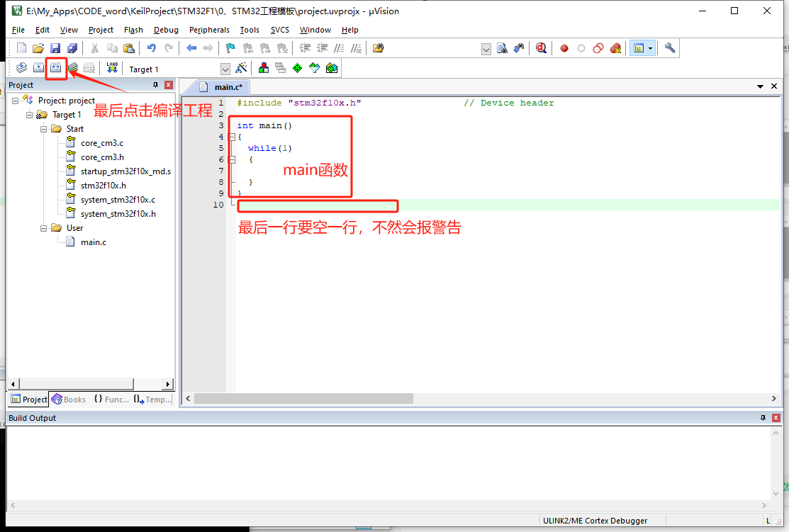Screen dimensions: 789x532
Task: Launch Pack Installer with the multi-diamond icon
Action: click(x=332, y=68)
